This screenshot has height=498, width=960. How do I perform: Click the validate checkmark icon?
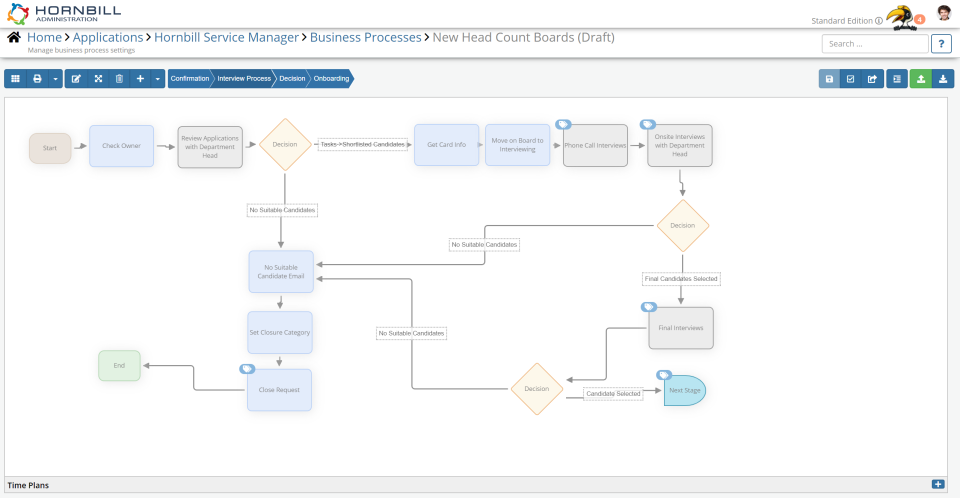click(x=850, y=78)
